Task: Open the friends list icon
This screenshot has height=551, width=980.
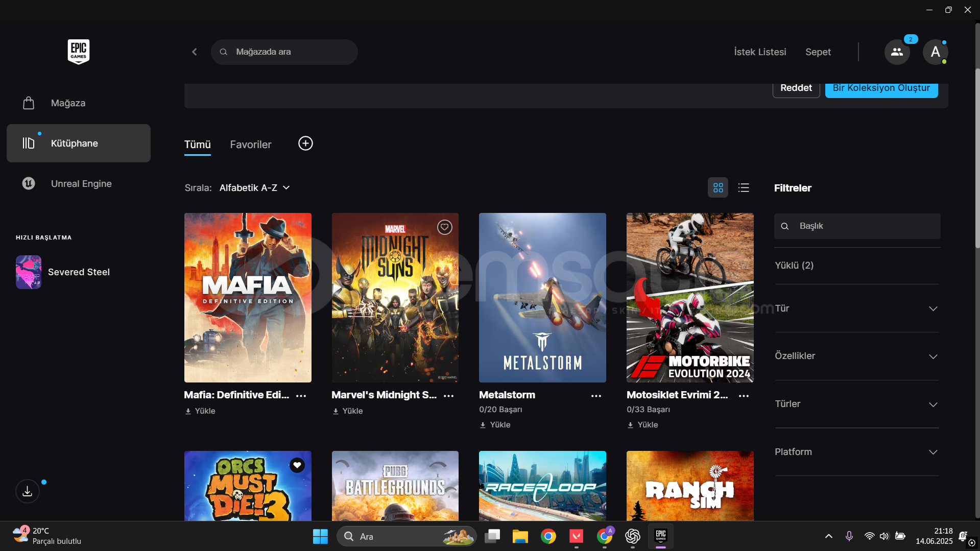Action: coord(897,52)
